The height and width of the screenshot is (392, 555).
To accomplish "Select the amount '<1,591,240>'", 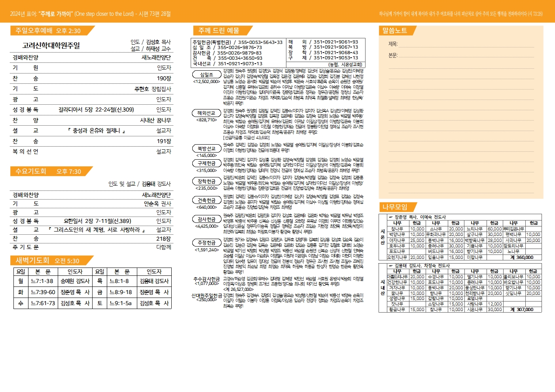I will pos(206,250).
